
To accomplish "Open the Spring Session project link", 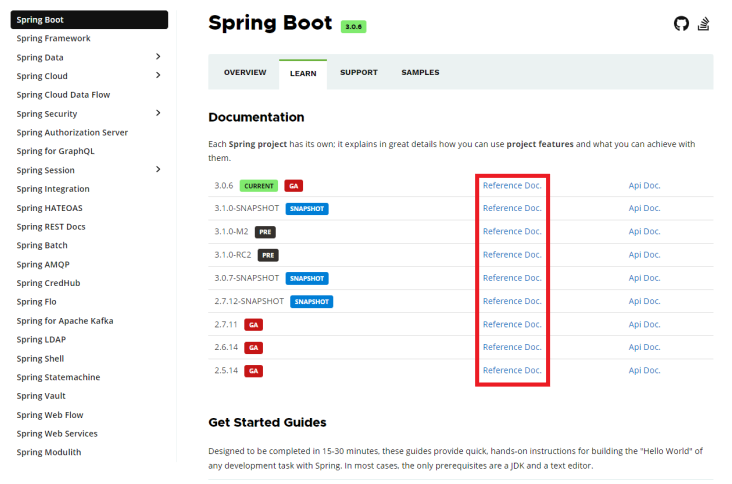I will click(x=45, y=170).
